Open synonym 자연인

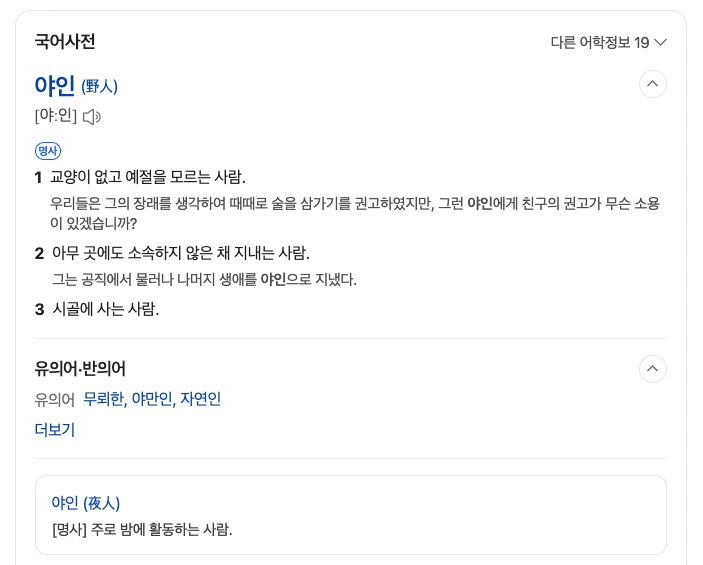(200, 399)
